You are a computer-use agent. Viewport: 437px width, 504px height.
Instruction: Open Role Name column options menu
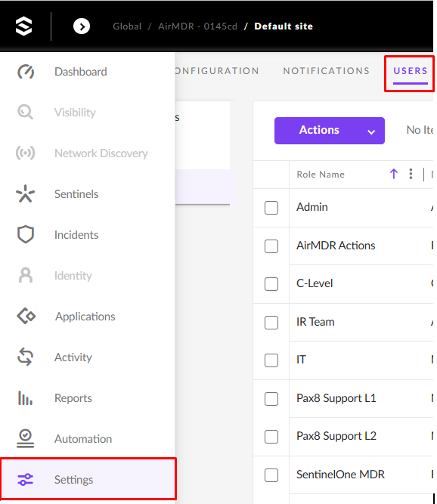pos(411,174)
